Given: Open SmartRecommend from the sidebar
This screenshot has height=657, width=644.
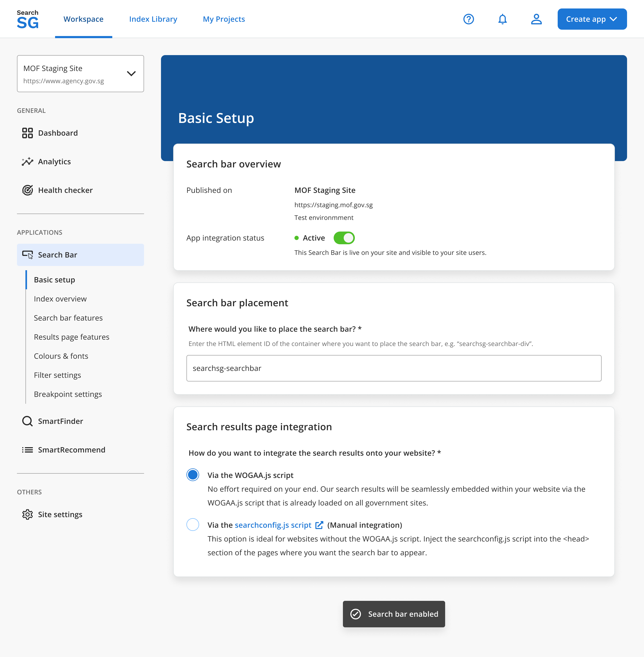Looking at the screenshot, I should (x=71, y=450).
